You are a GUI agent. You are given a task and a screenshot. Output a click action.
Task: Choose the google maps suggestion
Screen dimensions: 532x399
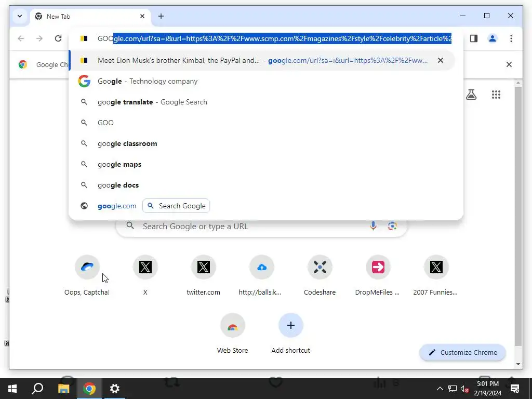point(262,164)
